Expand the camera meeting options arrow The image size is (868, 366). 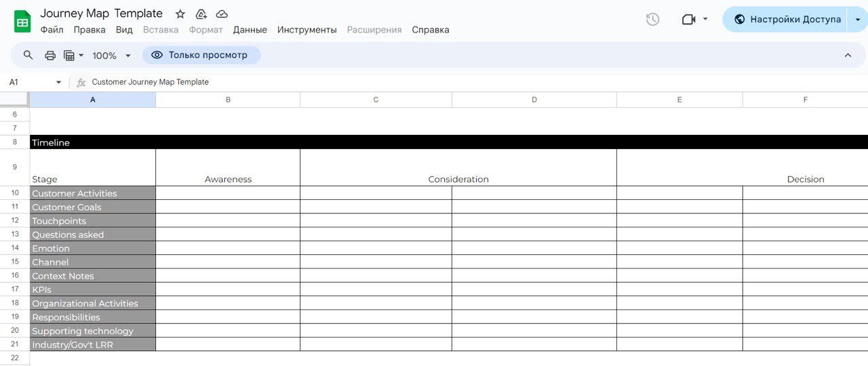pos(705,19)
